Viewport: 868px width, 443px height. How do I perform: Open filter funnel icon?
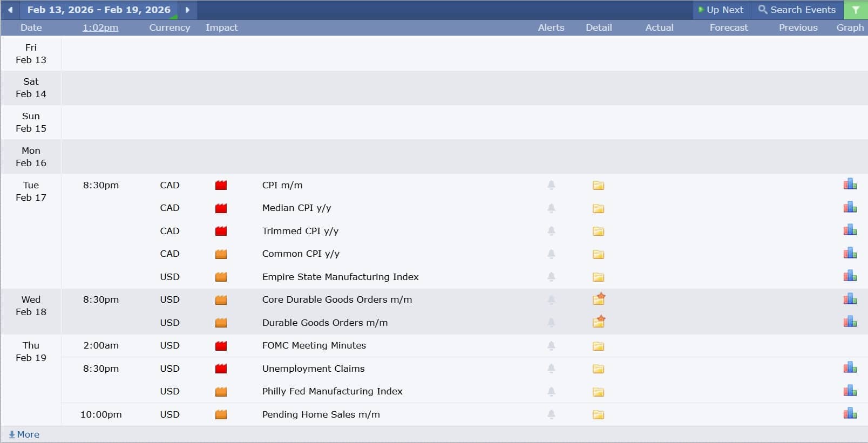(x=856, y=10)
